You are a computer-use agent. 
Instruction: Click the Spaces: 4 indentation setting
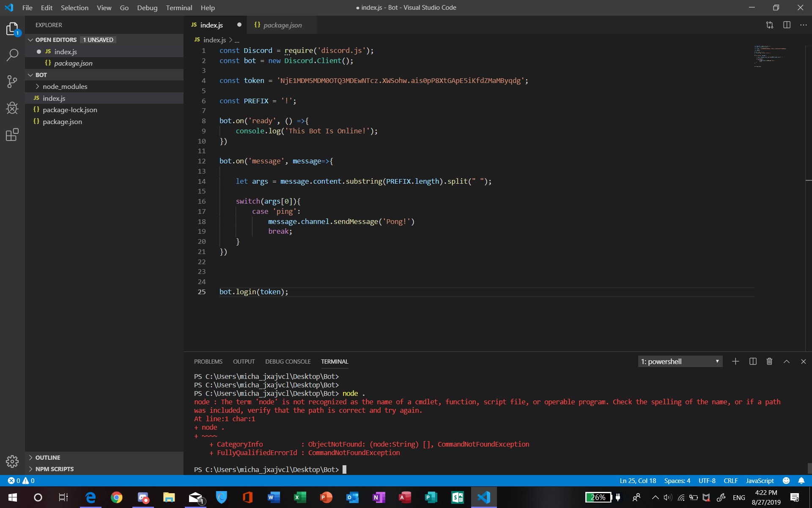677,480
